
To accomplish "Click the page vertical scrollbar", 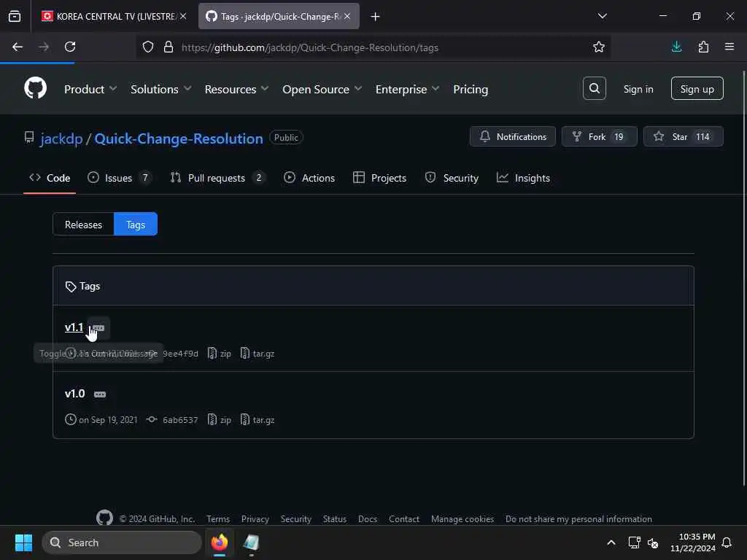I will [743, 279].
